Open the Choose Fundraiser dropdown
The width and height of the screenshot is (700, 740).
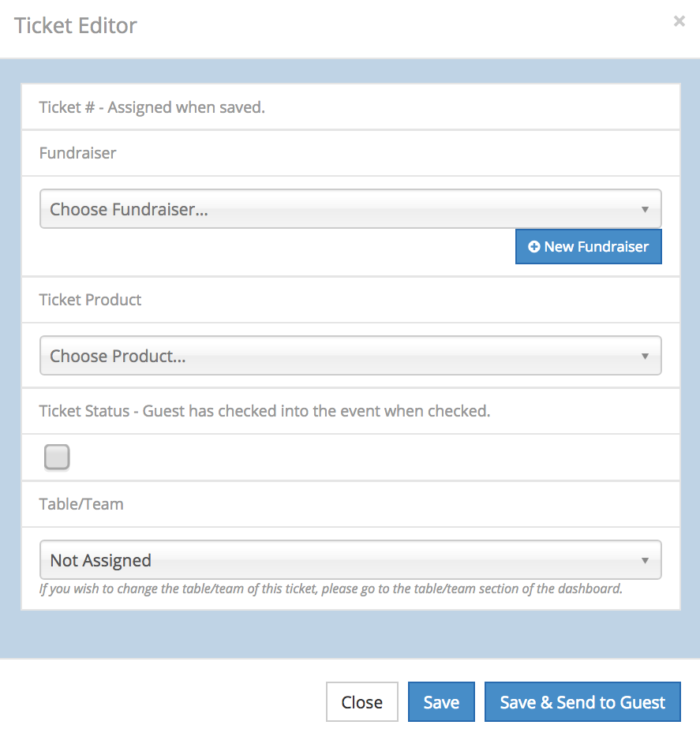(x=350, y=209)
